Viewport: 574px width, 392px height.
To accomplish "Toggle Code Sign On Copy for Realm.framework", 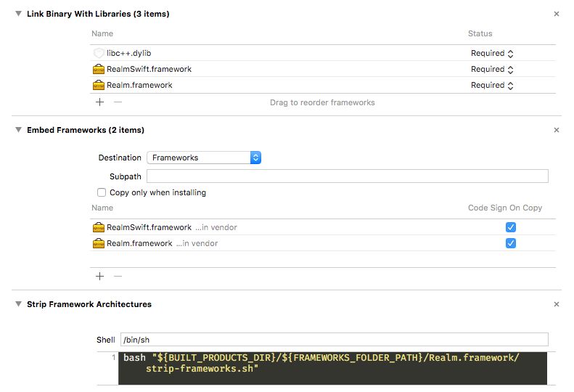I will 511,243.
